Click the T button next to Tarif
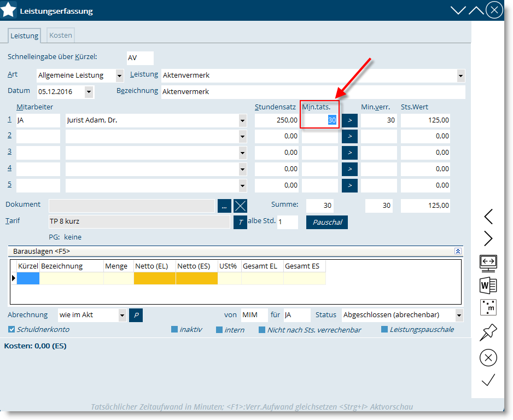 pos(241,223)
